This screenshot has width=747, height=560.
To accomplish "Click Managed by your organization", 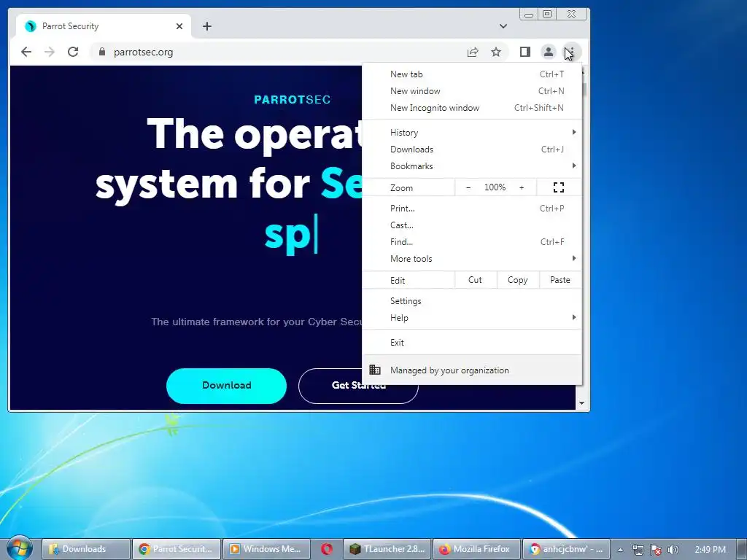I will 472,370.
